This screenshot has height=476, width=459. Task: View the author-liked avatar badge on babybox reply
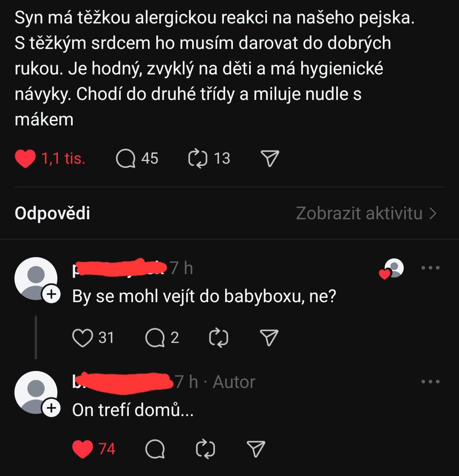393,269
